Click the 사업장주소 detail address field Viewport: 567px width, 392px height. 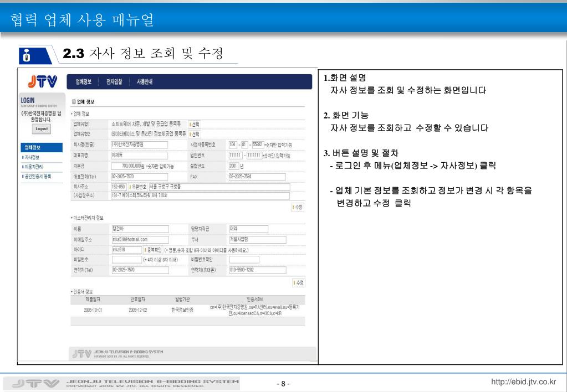pyautogui.click(x=200, y=195)
